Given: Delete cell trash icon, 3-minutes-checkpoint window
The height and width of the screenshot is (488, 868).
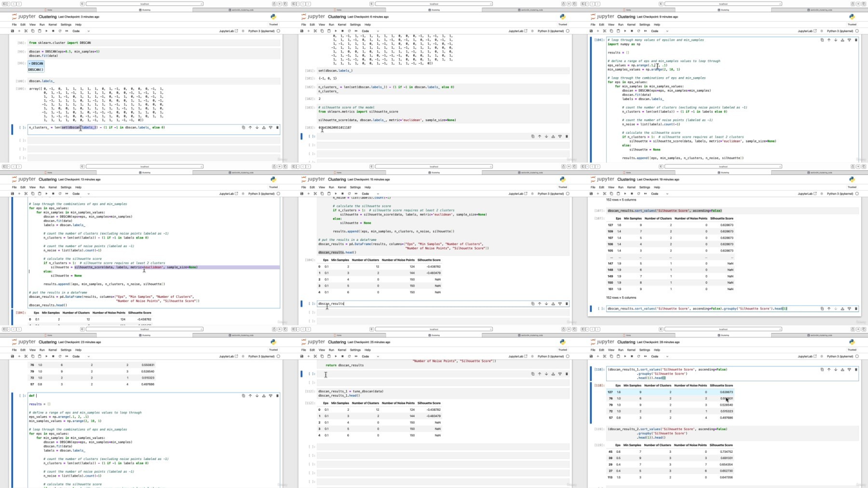Looking at the screenshot, I should click(277, 127).
